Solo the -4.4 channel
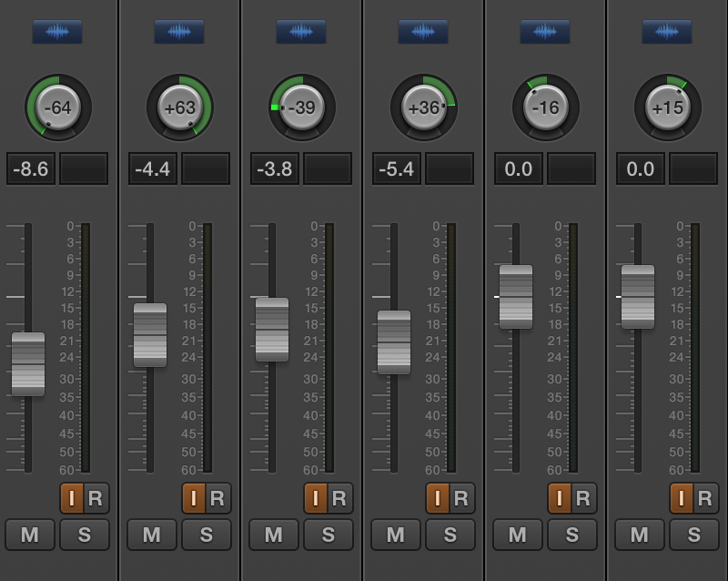The height and width of the screenshot is (581, 728). coord(207,535)
